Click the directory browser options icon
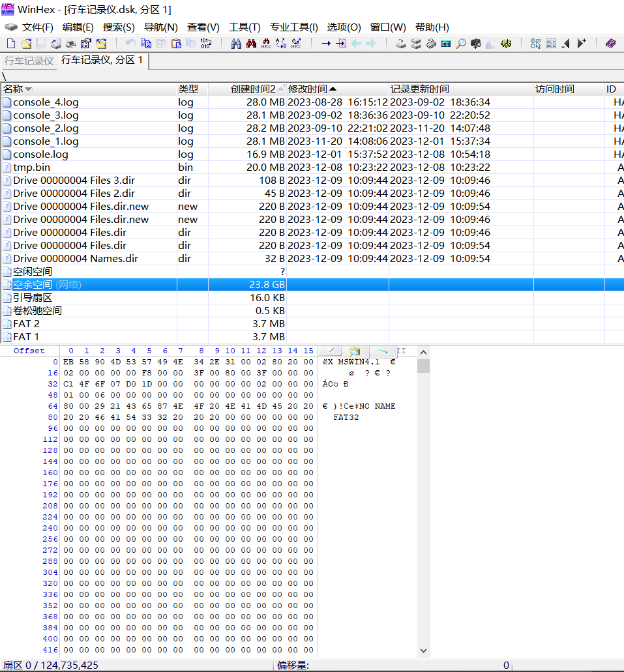 tap(536, 43)
